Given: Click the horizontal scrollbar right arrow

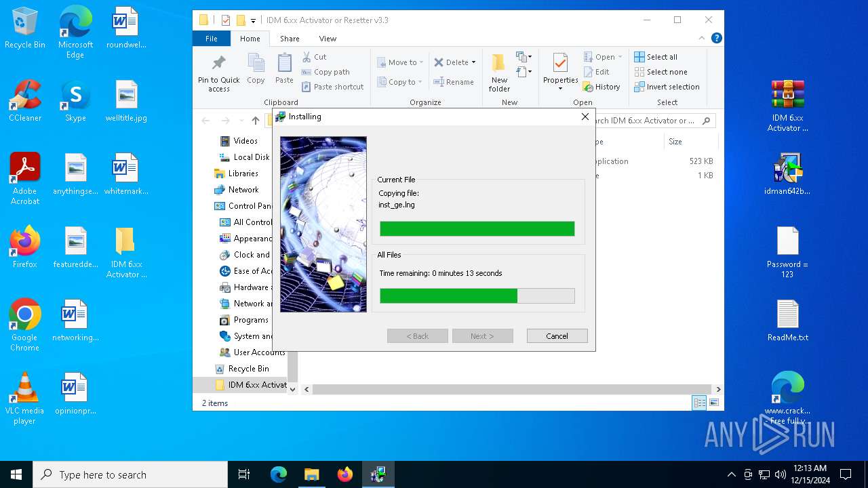Looking at the screenshot, I should point(718,390).
